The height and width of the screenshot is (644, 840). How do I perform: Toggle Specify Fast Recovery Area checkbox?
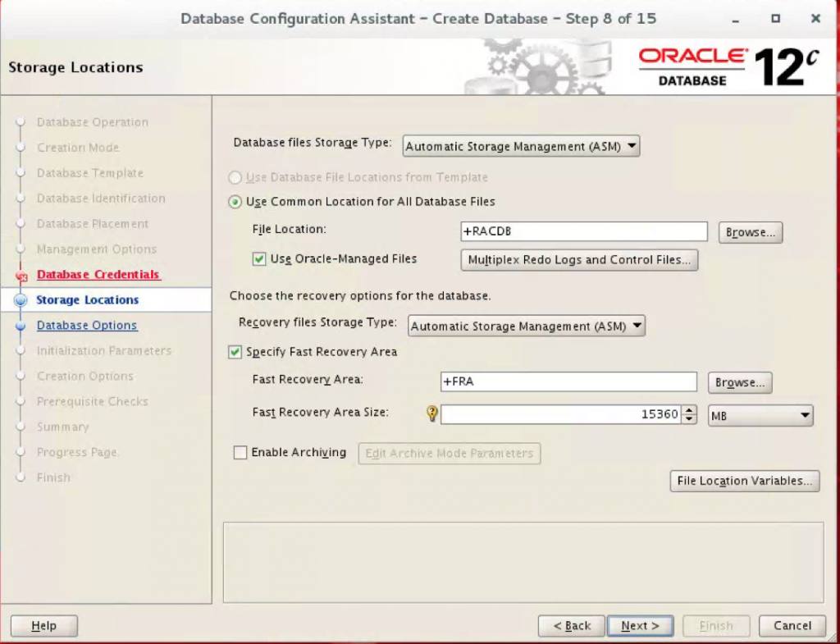(235, 352)
